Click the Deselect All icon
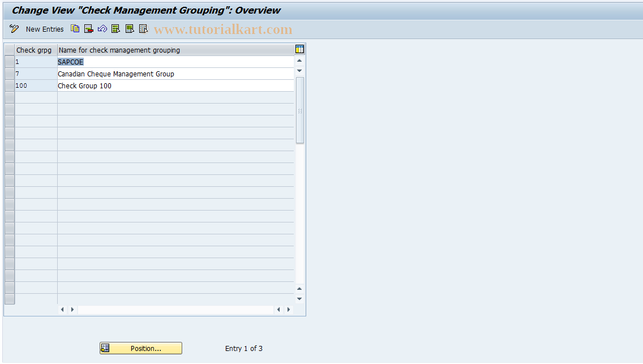Viewport: 643px width, 364px height. (x=143, y=29)
